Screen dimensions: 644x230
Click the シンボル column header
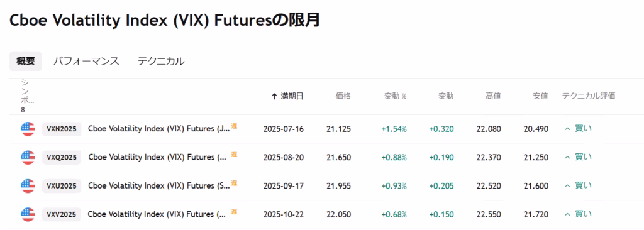pyautogui.click(x=28, y=96)
